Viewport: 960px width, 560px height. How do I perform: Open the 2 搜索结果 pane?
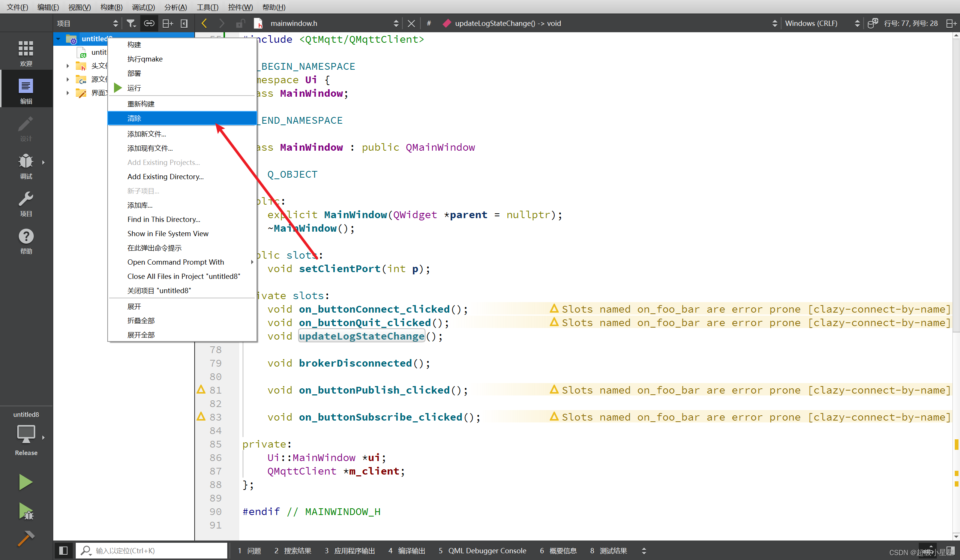pos(292,551)
